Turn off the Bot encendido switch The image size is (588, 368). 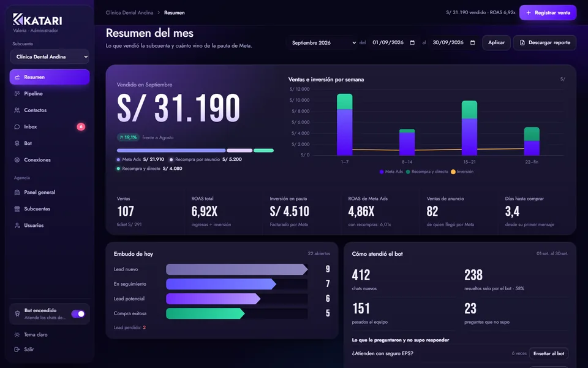click(78, 313)
